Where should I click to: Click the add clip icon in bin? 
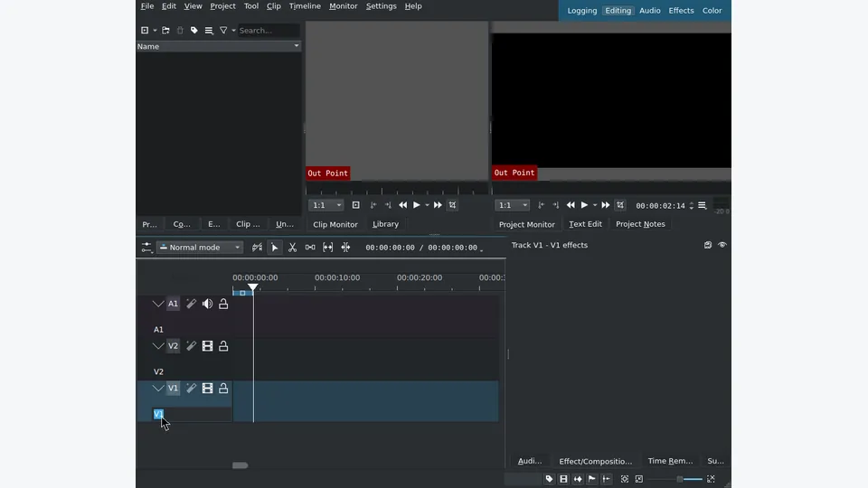tap(145, 31)
